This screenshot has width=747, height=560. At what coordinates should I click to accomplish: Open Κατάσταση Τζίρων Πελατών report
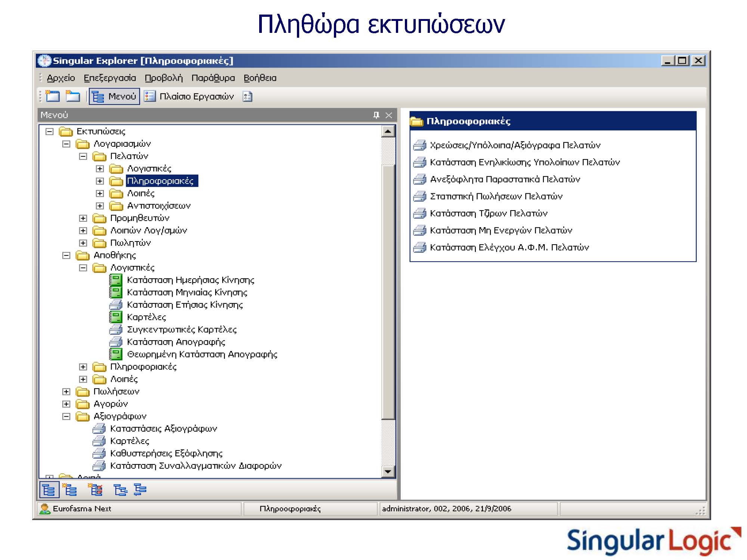point(489,213)
